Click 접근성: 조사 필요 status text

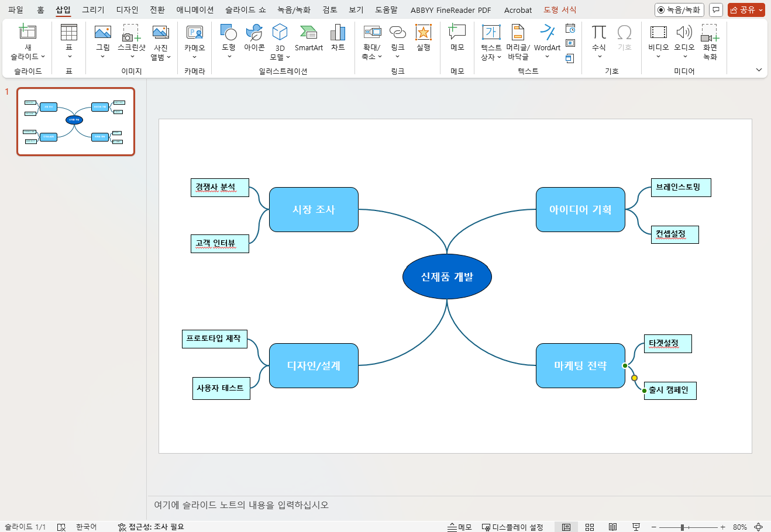(156, 527)
